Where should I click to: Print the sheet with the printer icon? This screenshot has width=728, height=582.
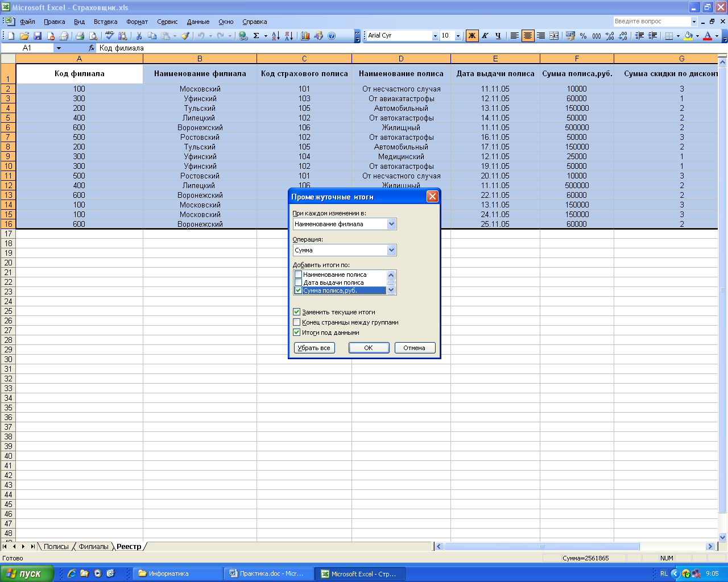point(80,36)
